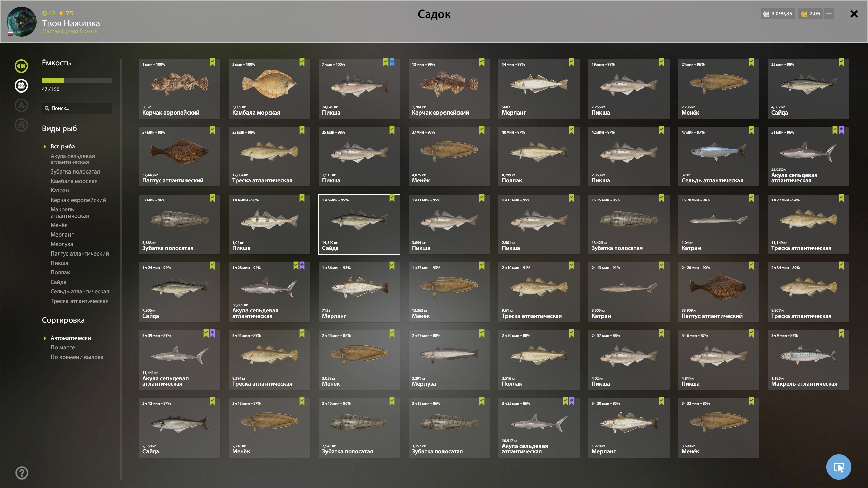Filter list by Катран
Viewport: 868px width, 488px height.
(x=60, y=190)
